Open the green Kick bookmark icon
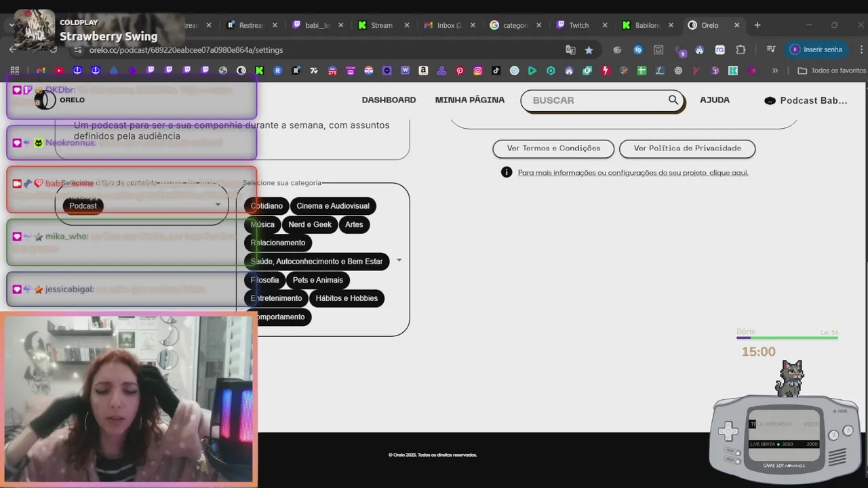The height and width of the screenshot is (488, 868). [x=259, y=70]
